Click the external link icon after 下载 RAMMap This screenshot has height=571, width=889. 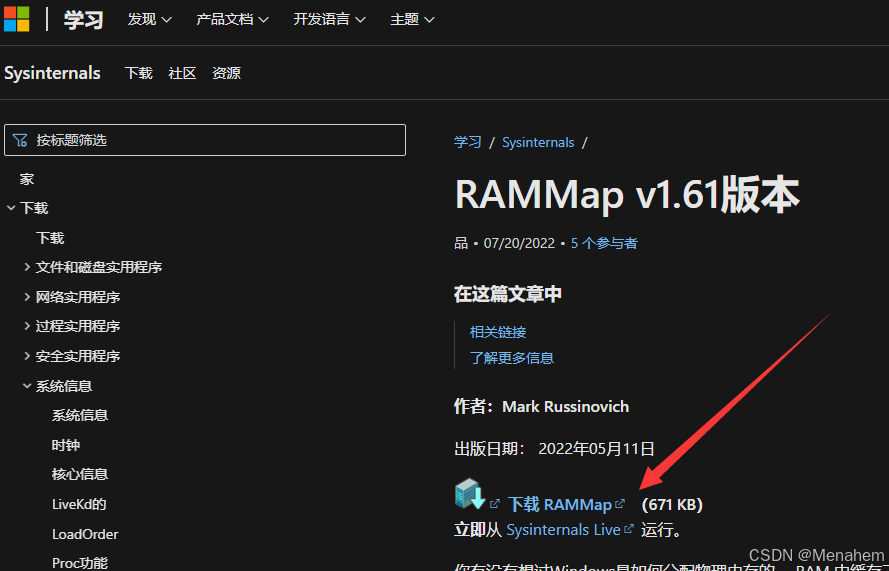(x=620, y=503)
